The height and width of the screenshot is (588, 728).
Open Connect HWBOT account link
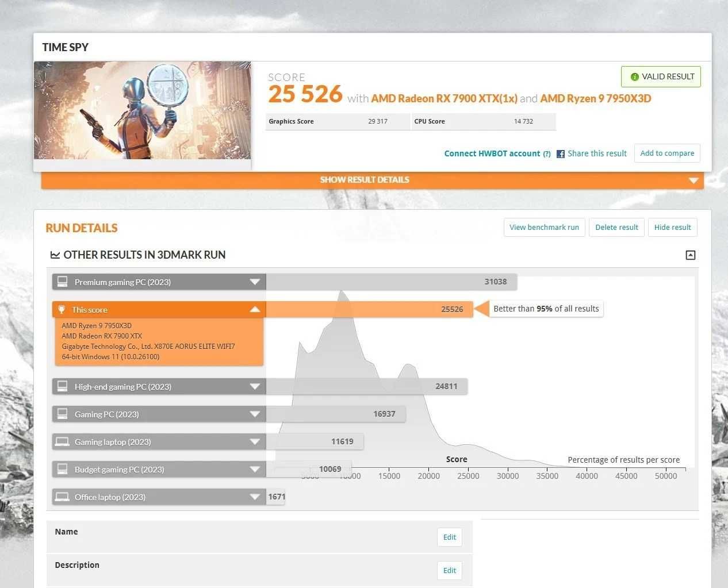coord(492,153)
